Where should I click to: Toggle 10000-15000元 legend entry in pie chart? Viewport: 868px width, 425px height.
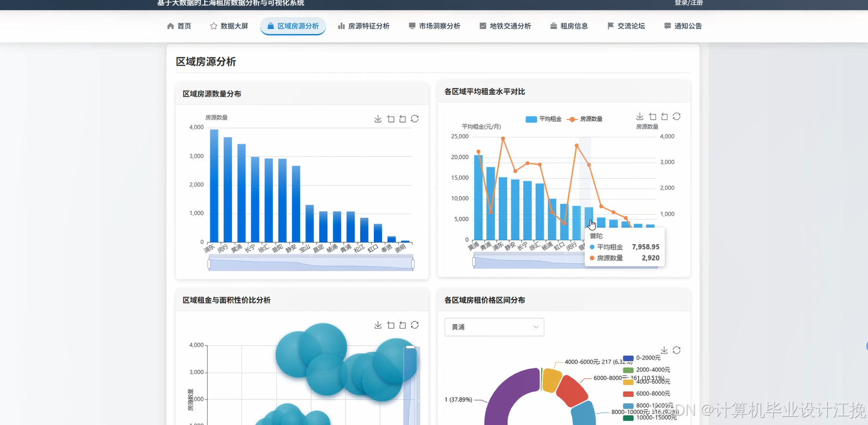point(650,418)
